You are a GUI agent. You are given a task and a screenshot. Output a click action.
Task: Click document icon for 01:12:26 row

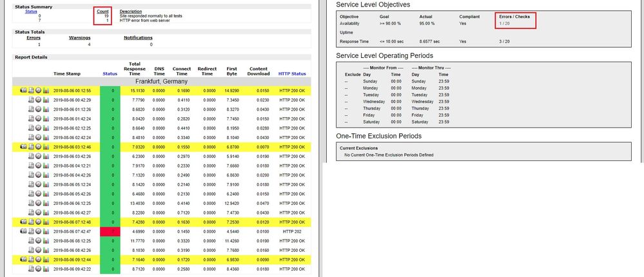31,110
